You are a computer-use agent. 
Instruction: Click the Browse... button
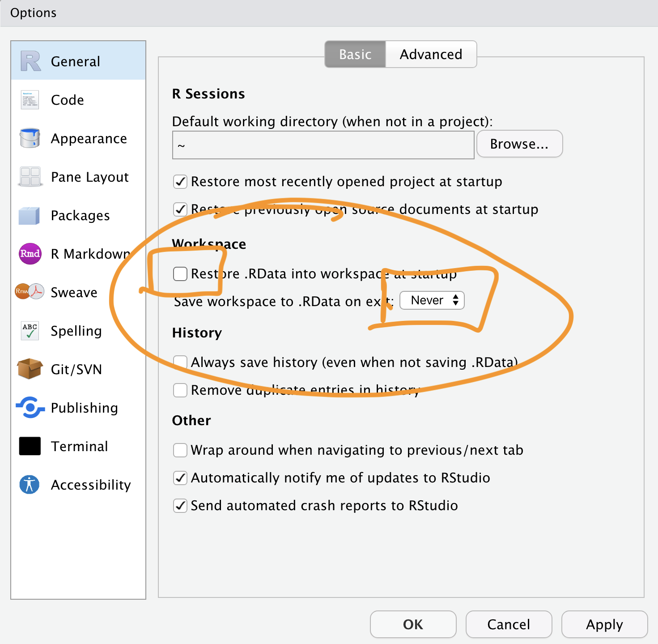(x=519, y=144)
